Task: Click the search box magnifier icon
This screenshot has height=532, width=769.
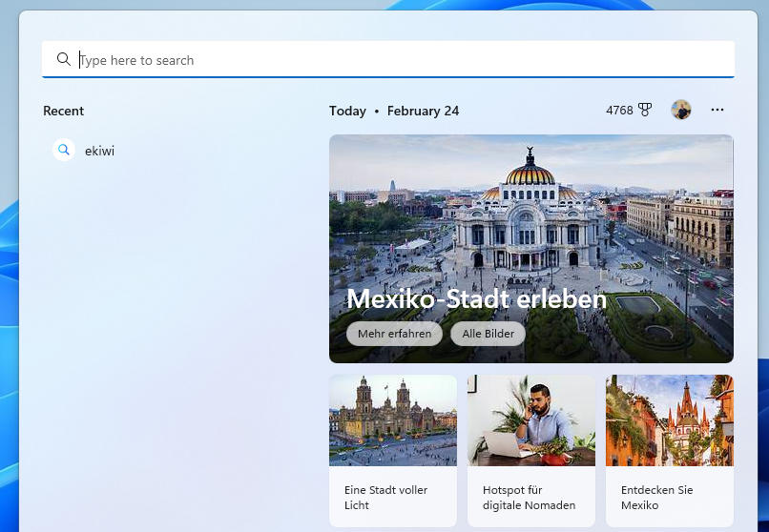Action: click(x=63, y=59)
